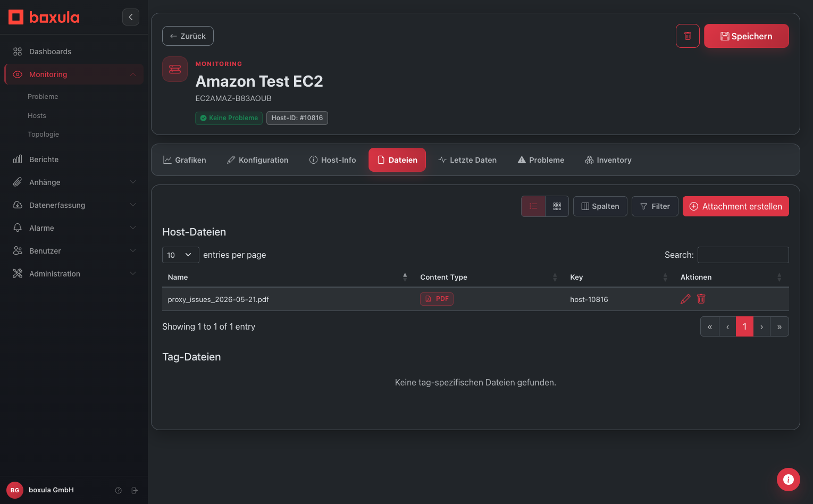Screen dimensions: 813x504
Task: Switch to list view
Action: [x=533, y=206]
